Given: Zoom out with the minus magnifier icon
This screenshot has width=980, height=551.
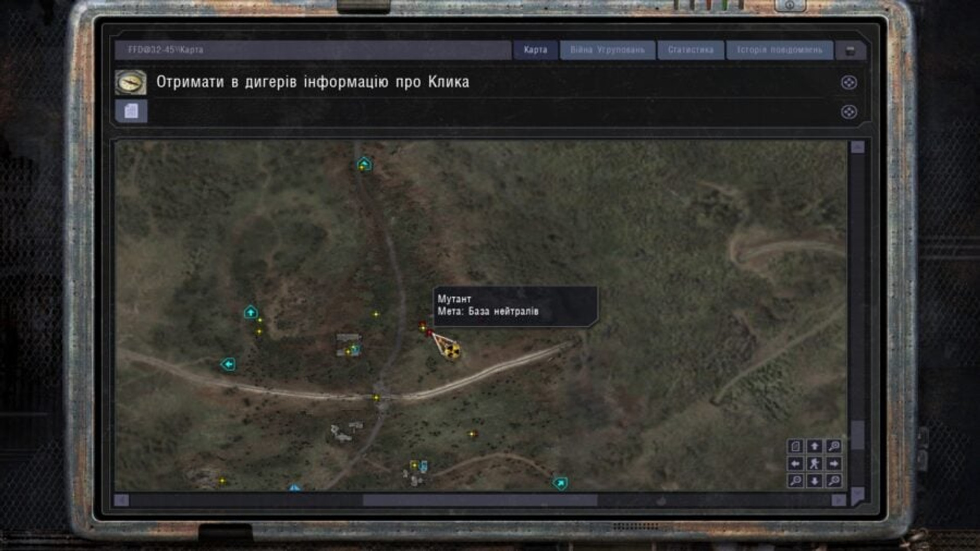Looking at the screenshot, I should pyautogui.click(x=795, y=481).
